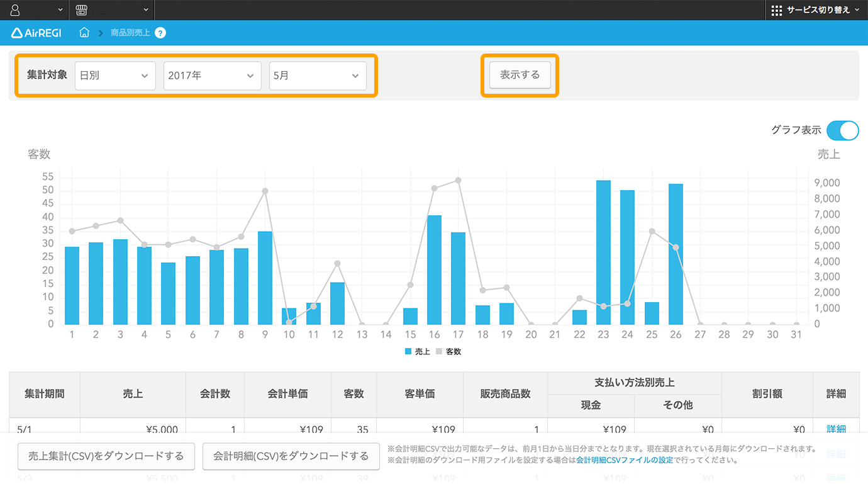This screenshot has width=868, height=501.
Task: Click the 割引額 column header
Action: point(767,394)
